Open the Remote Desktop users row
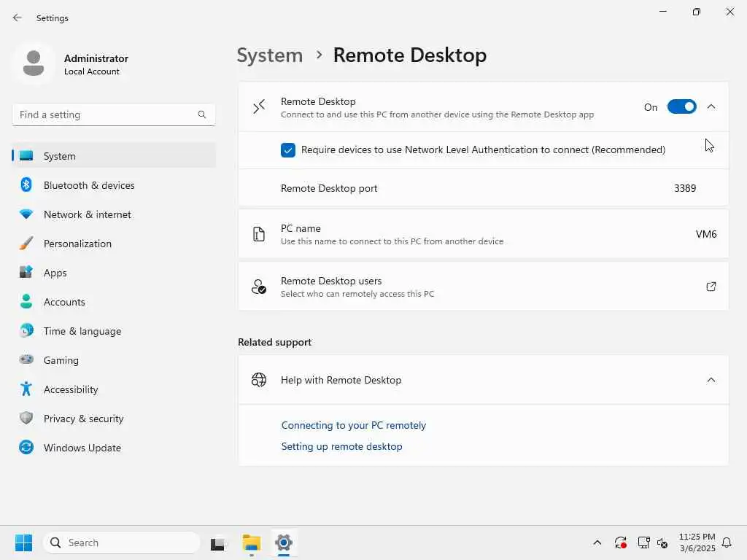 (483, 287)
